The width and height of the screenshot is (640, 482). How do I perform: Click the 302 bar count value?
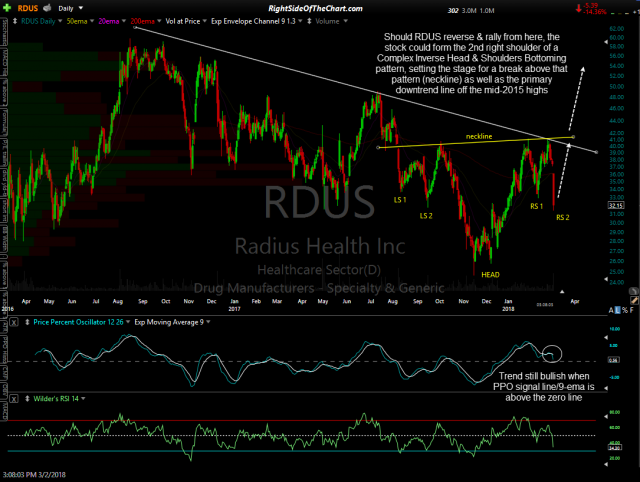point(453,11)
